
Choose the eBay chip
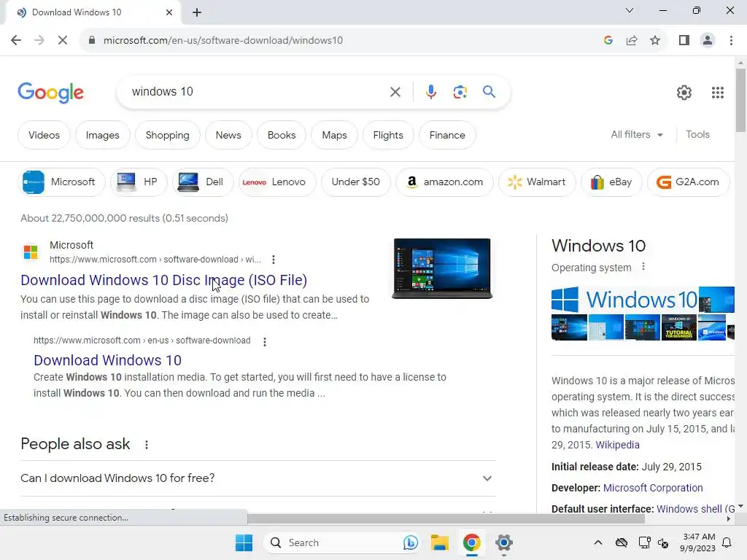(x=611, y=182)
